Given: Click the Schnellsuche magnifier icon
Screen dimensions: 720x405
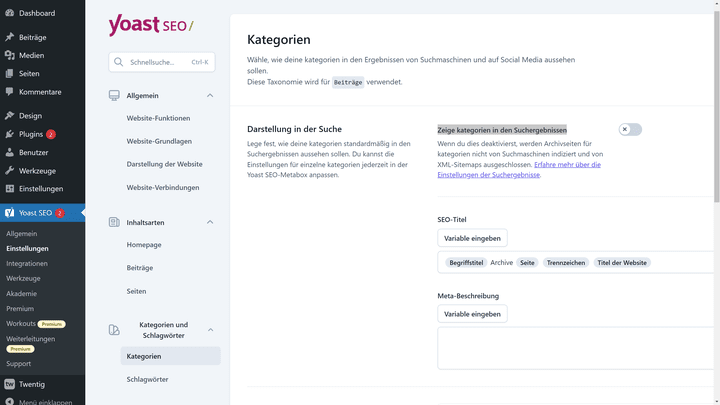Looking at the screenshot, I should pos(118,62).
